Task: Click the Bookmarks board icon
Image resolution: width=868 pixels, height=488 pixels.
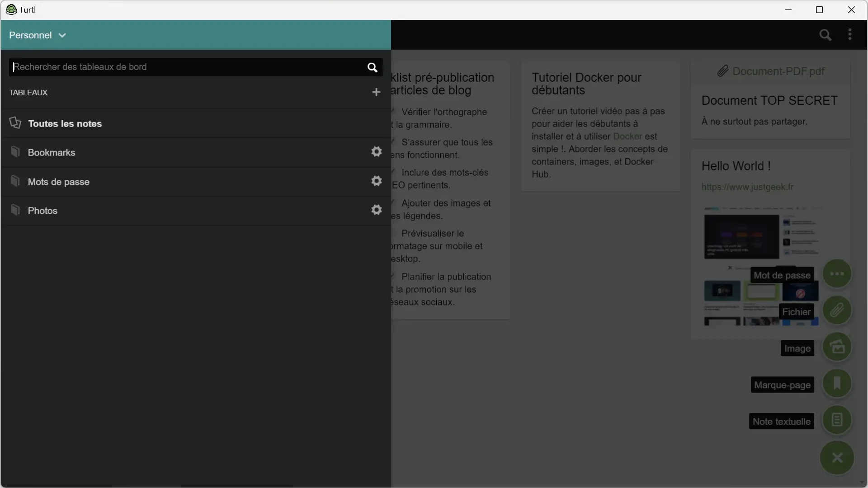Action: pyautogui.click(x=15, y=152)
